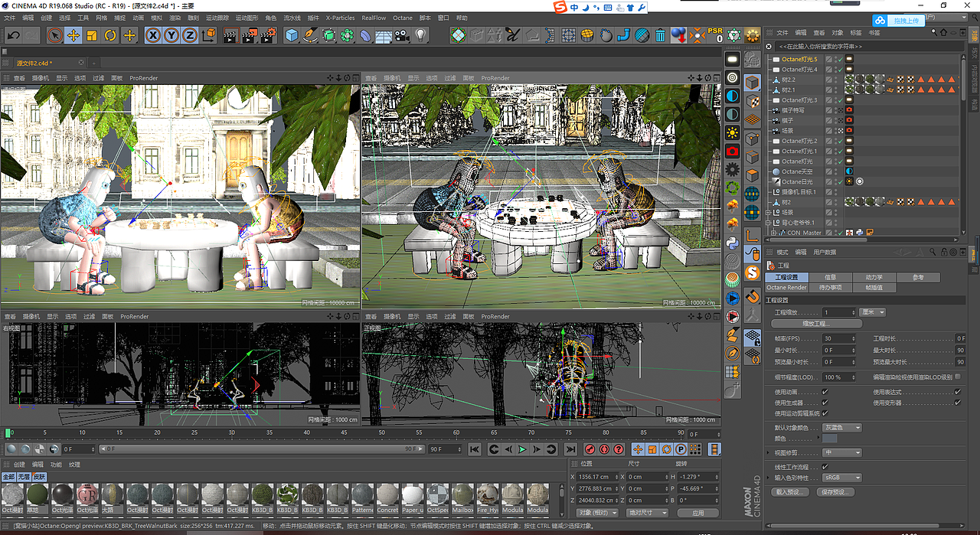
Task: Open 输入色彩特性 sRGB dropdown
Action: [841, 477]
